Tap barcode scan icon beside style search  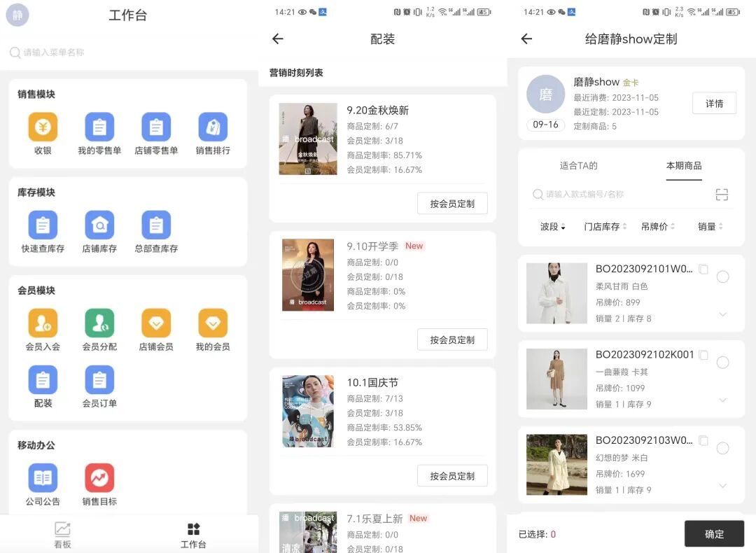(x=721, y=195)
